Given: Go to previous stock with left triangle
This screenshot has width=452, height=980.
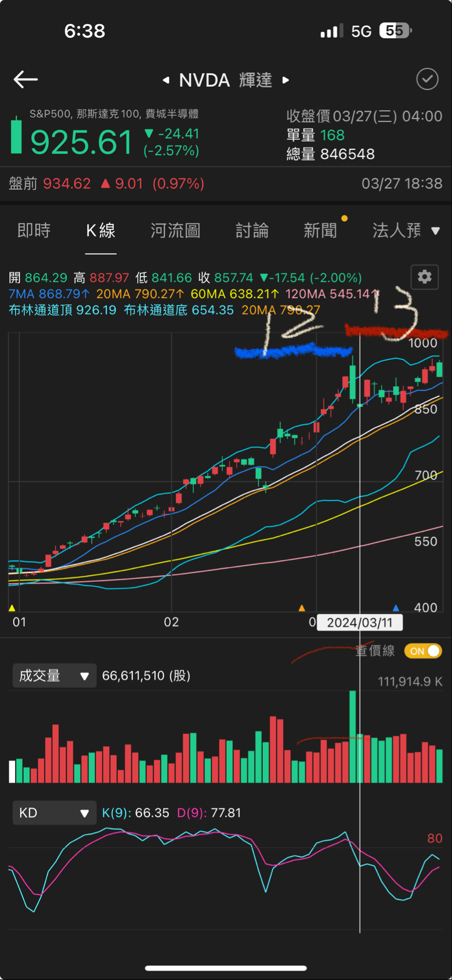Looking at the screenshot, I should point(166,80).
